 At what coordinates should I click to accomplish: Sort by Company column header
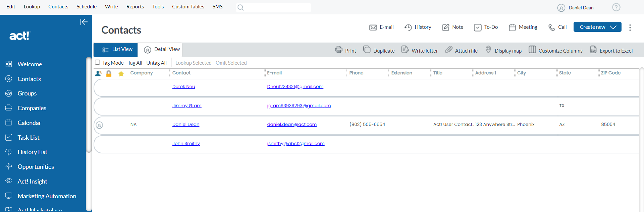142,73
